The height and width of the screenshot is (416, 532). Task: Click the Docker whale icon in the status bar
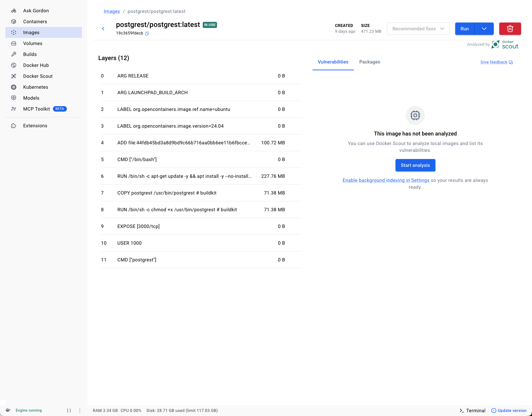(x=8, y=410)
